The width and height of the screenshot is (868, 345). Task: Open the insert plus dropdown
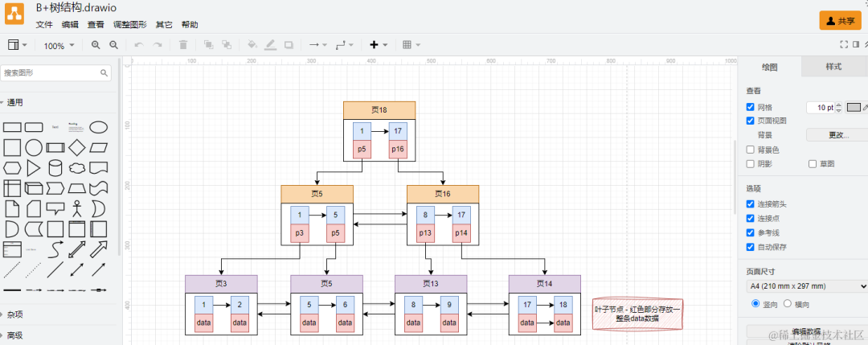[379, 45]
